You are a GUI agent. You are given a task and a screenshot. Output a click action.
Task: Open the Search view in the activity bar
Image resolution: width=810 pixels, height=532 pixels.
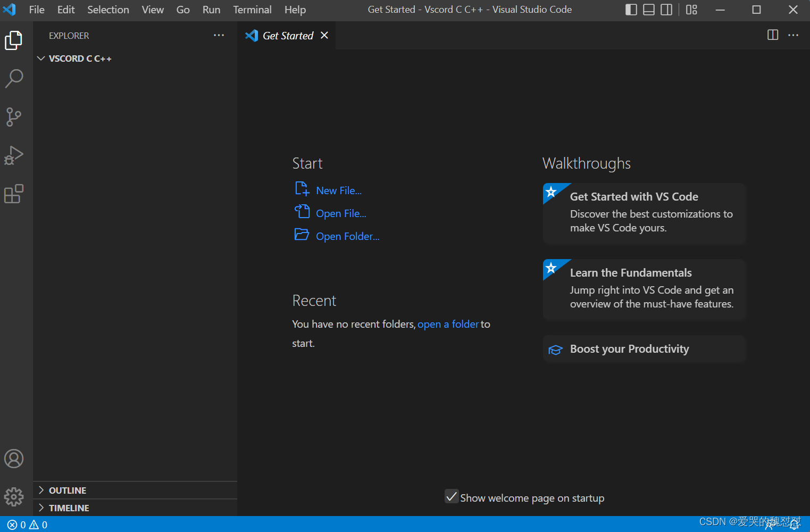click(x=14, y=78)
